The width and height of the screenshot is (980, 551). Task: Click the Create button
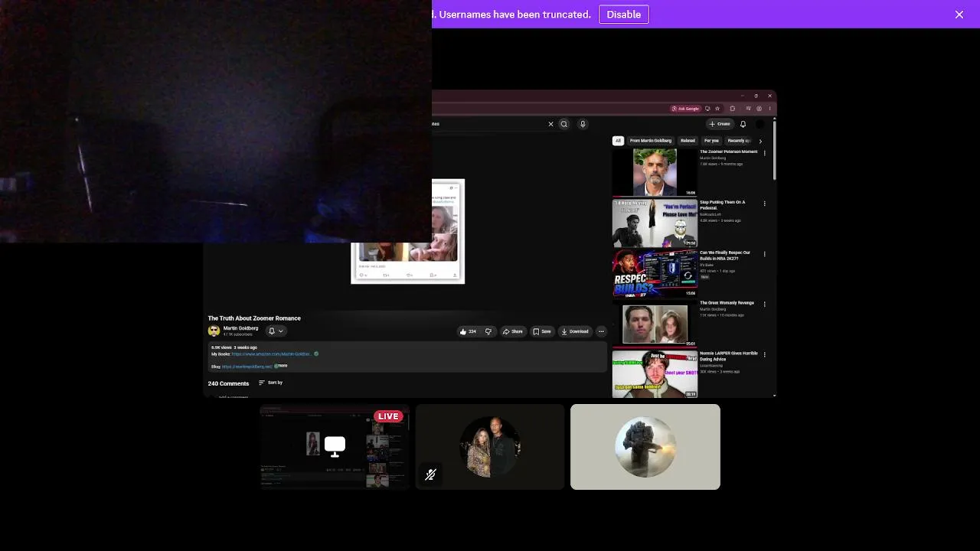(720, 124)
